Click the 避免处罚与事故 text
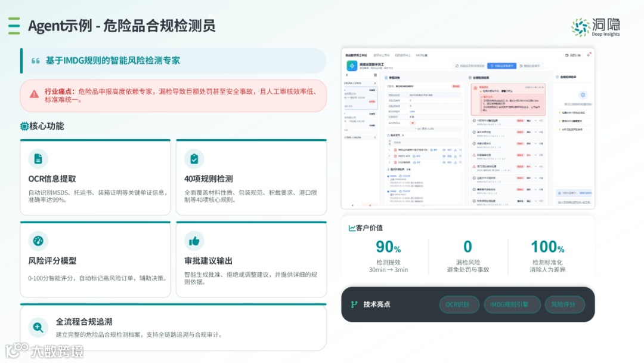Image resolution: width=644 pixels, height=363 pixels. point(468,270)
